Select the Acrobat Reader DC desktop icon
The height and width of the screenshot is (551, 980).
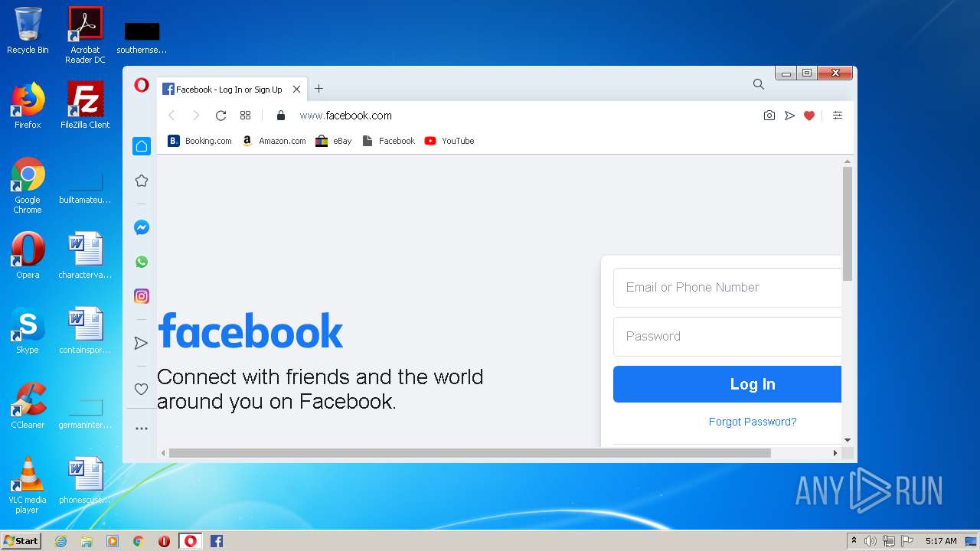(x=85, y=35)
